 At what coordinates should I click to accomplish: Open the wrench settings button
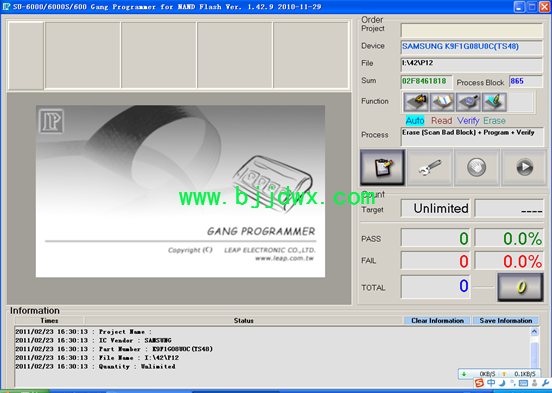(430, 167)
